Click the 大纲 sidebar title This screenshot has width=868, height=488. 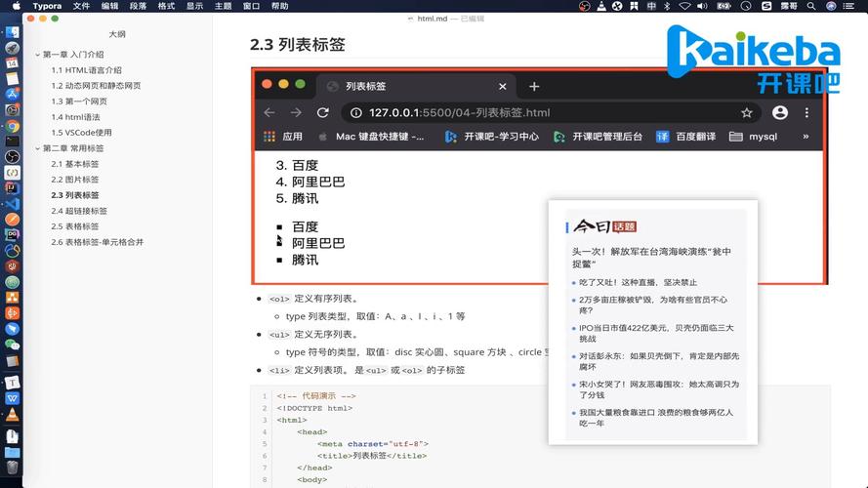click(117, 34)
